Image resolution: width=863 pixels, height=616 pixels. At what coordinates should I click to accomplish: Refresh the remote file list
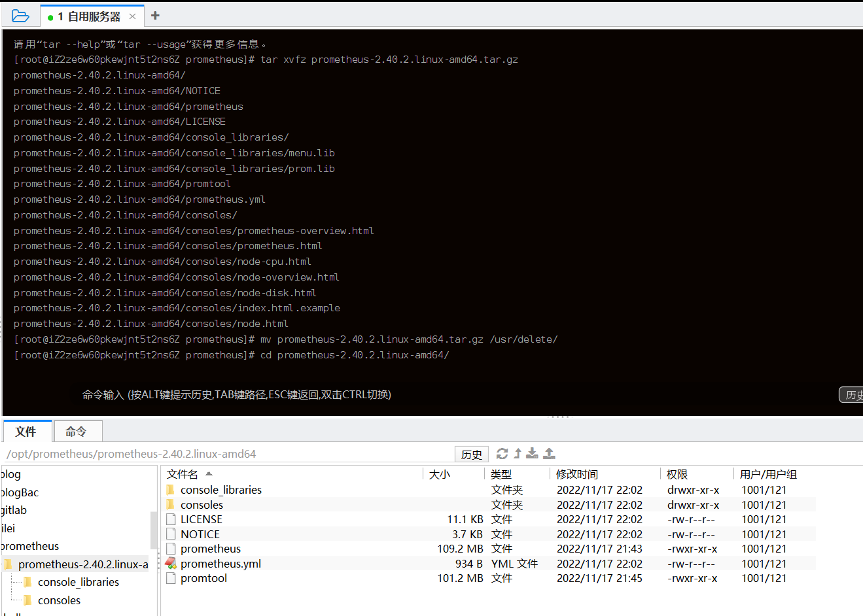pos(502,454)
